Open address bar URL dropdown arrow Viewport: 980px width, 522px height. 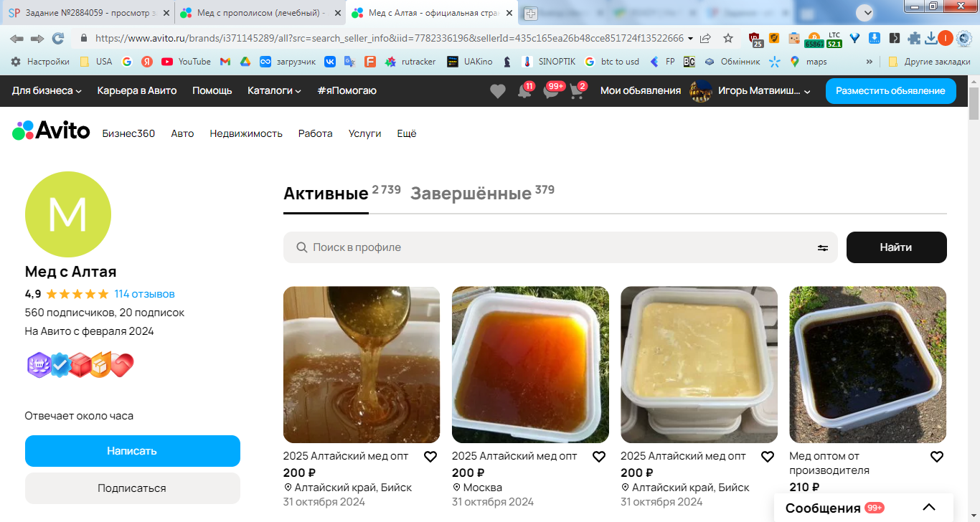coord(690,38)
